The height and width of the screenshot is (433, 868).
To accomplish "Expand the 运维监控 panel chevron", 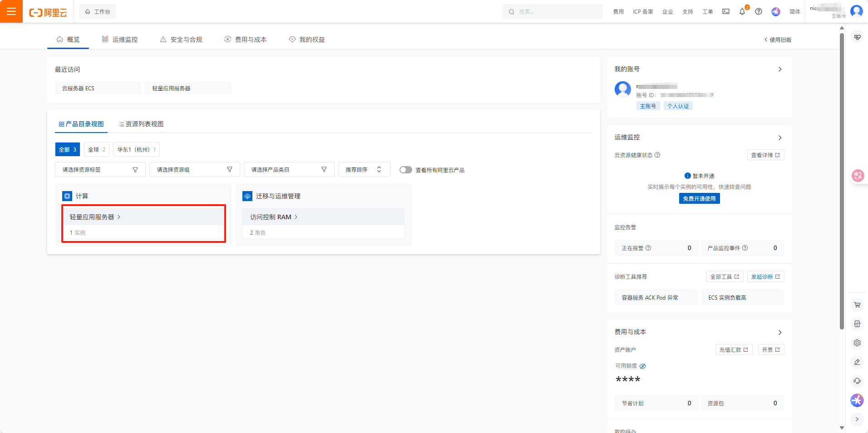I will click(x=780, y=138).
